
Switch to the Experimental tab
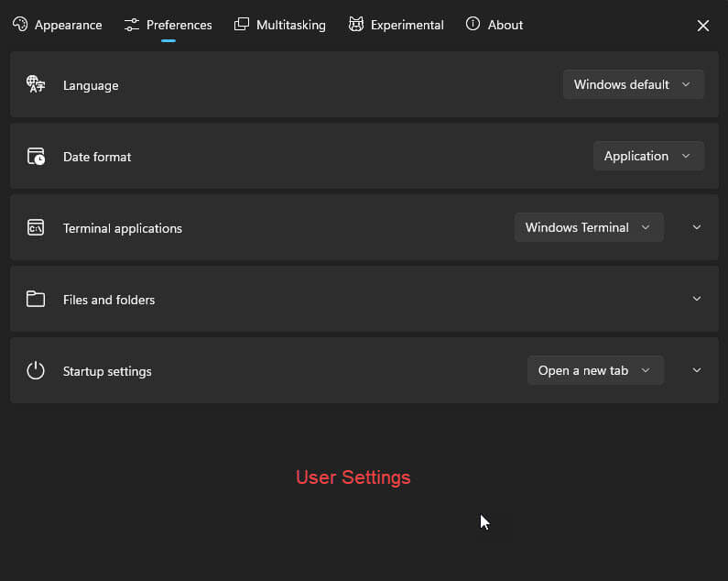point(396,25)
